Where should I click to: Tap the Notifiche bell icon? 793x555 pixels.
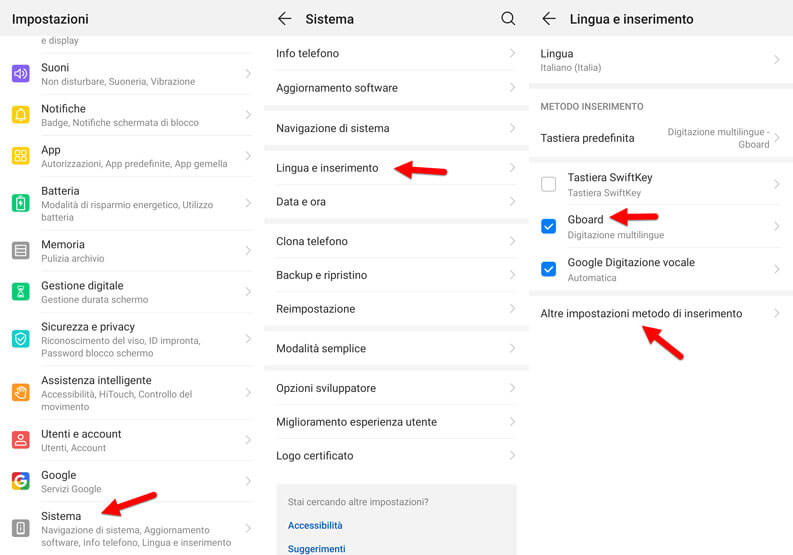[x=20, y=115]
